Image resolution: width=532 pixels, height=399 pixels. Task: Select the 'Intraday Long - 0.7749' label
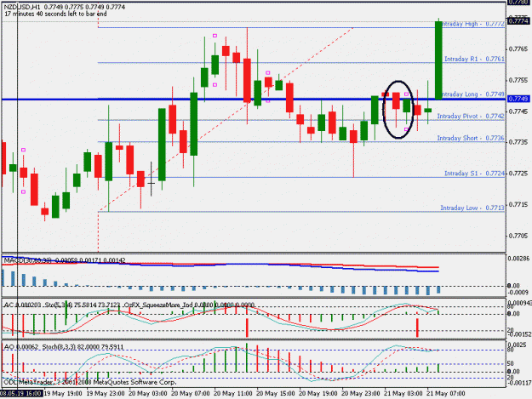coord(473,94)
